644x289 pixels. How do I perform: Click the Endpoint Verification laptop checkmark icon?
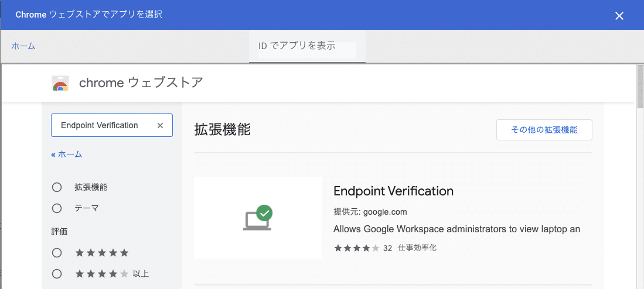258,218
